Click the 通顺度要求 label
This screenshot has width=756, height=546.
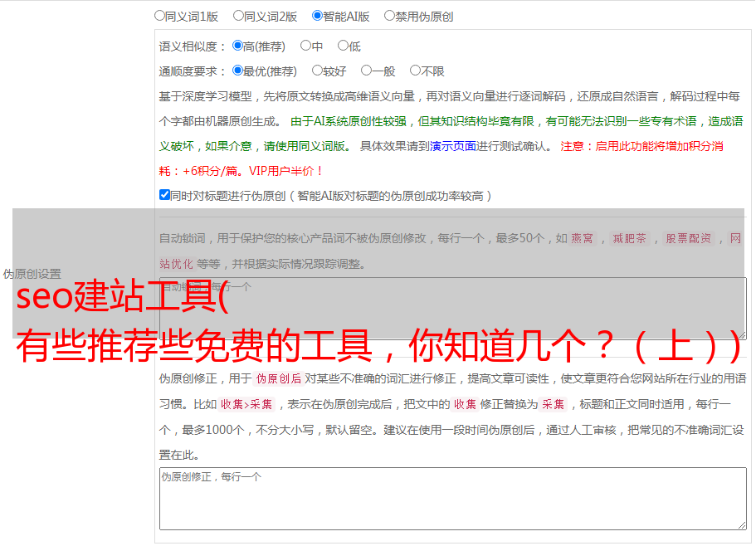click(x=193, y=71)
